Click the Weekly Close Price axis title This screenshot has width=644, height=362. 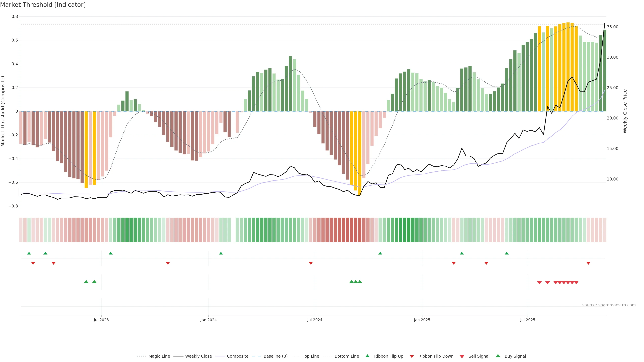[625, 111]
